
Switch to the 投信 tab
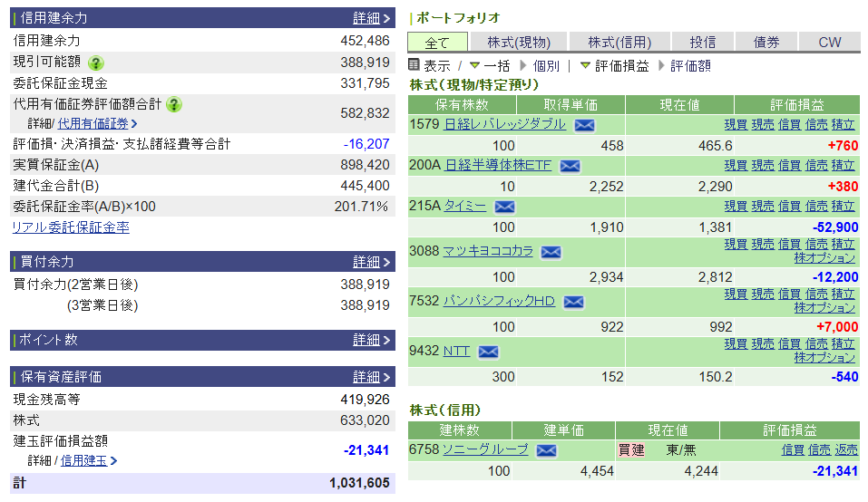(702, 42)
